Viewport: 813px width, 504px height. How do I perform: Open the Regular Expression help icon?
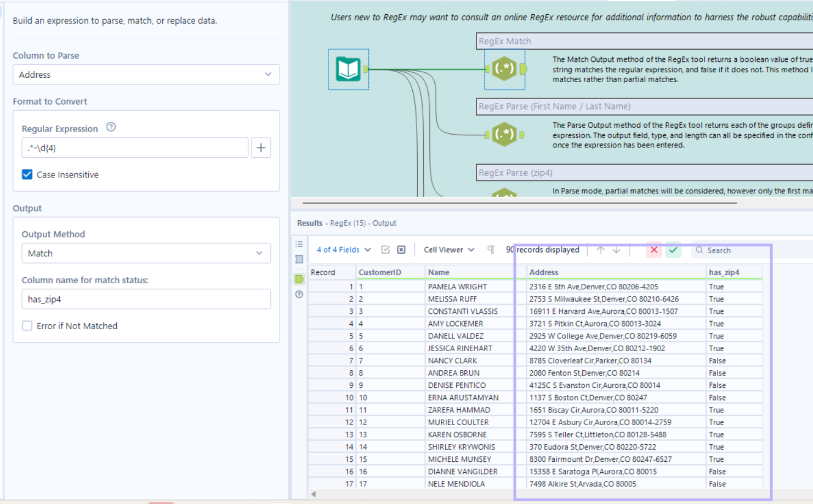111,127
